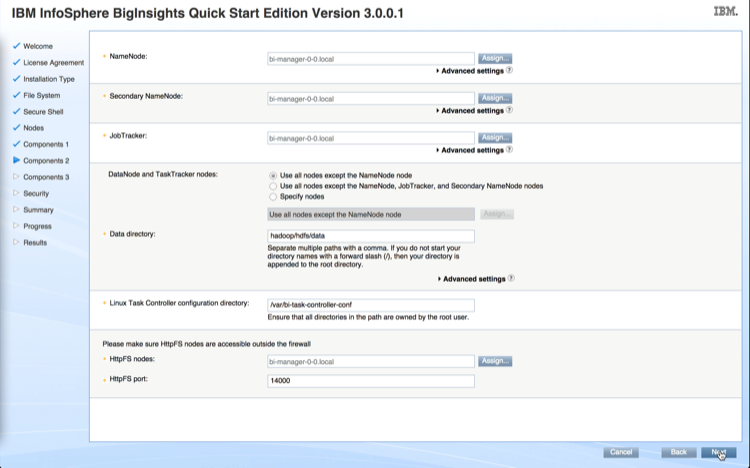Click the Linux Task Controller configuration directory field
Viewport: 750px width, 468px height.
pos(371,305)
